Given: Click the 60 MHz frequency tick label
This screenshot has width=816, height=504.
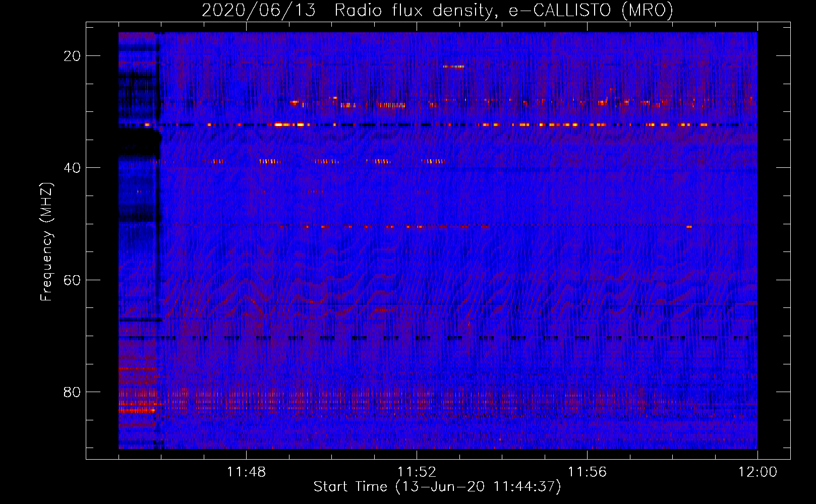Looking at the screenshot, I should click(72, 280).
